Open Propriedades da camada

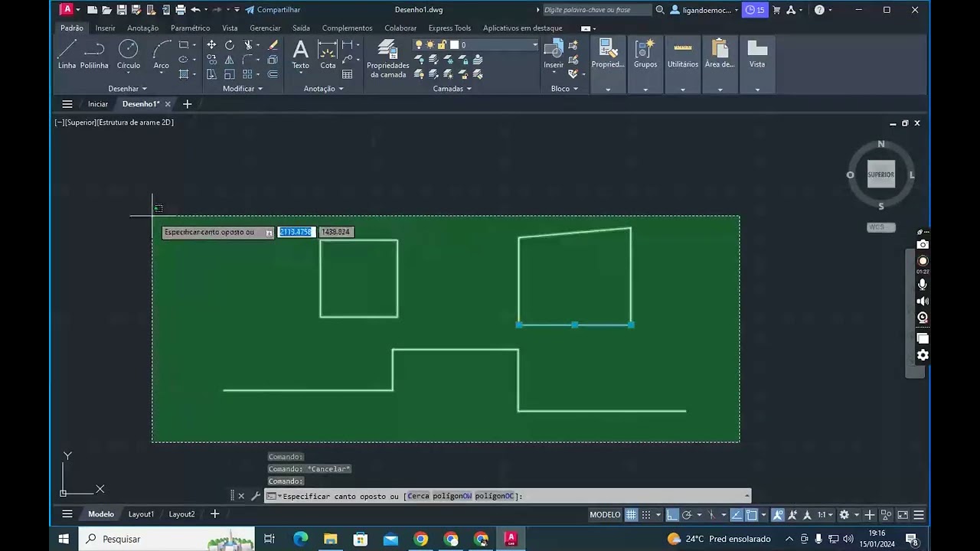click(388, 59)
